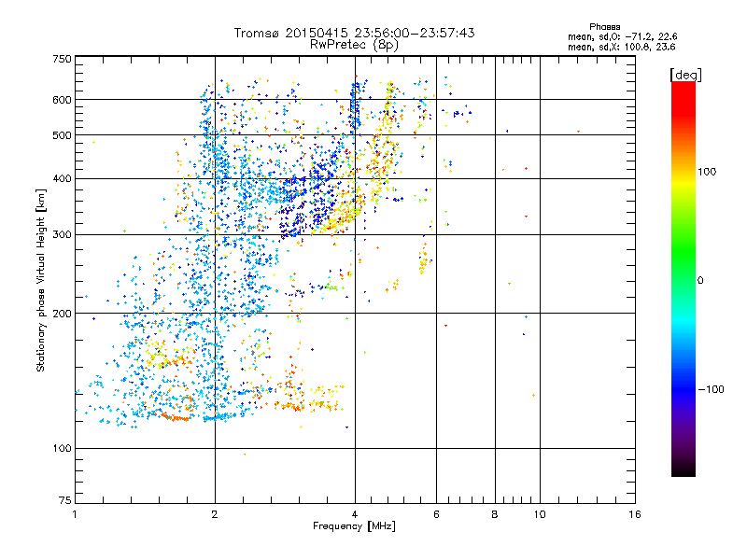The width and height of the screenshot is (747, 560).
Task: Click the "Frequency [MHz]" x-axis label
Action: coord(355,526)
